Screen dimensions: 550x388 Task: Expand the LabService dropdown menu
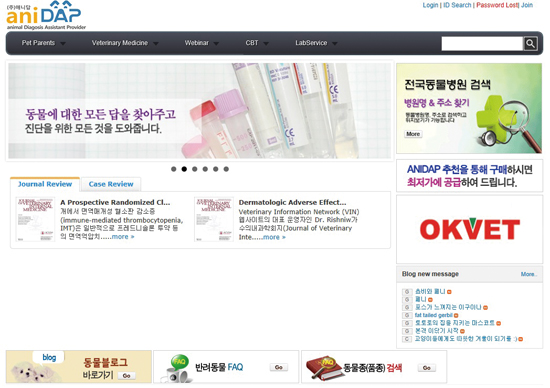(316, 43)
